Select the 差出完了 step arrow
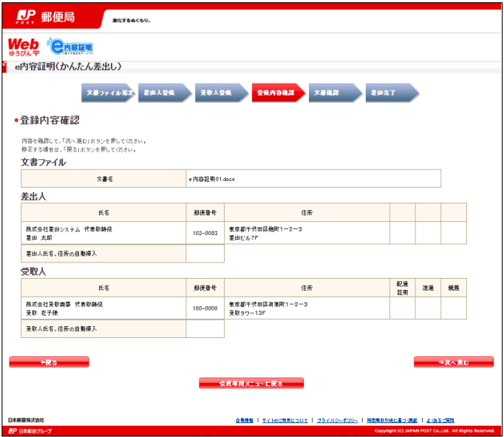Screen dimensions: 504x437 point(392,92)
